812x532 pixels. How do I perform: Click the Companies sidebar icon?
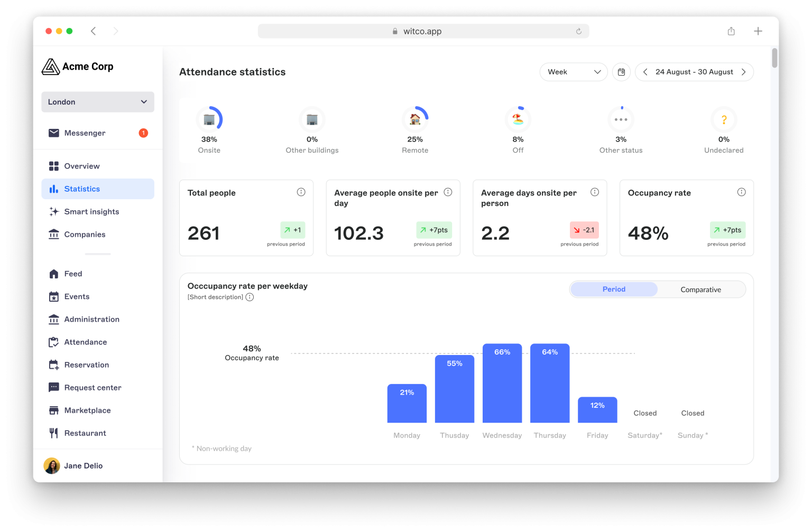point(54,234)
